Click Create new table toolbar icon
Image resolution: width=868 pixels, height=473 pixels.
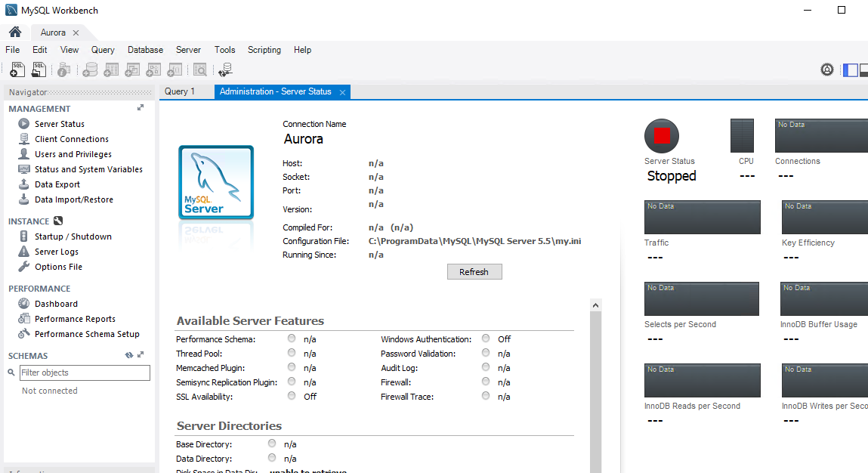click(x=111, y=70)
